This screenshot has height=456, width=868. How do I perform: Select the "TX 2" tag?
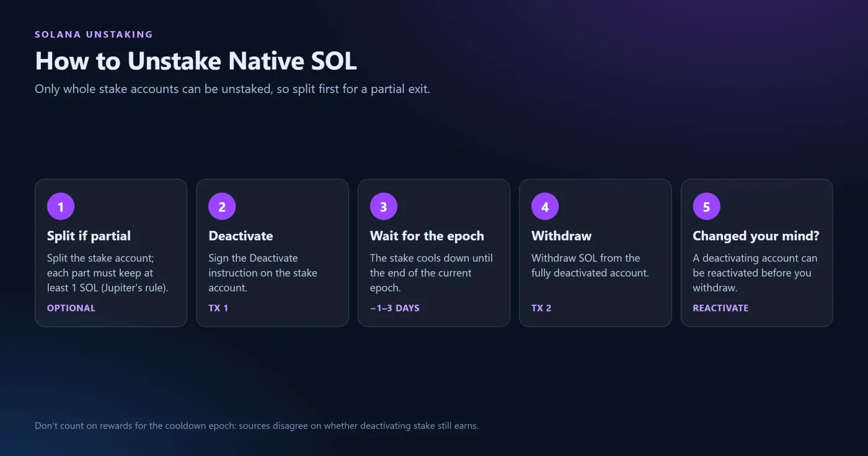[x=541, y=308]
